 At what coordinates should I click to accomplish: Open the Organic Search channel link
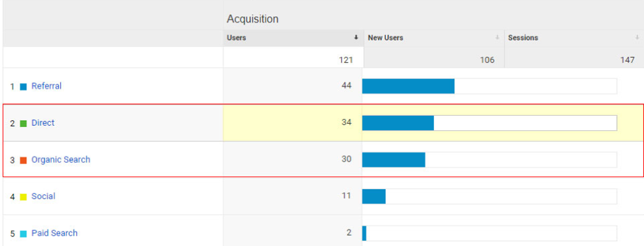(60, 159)
